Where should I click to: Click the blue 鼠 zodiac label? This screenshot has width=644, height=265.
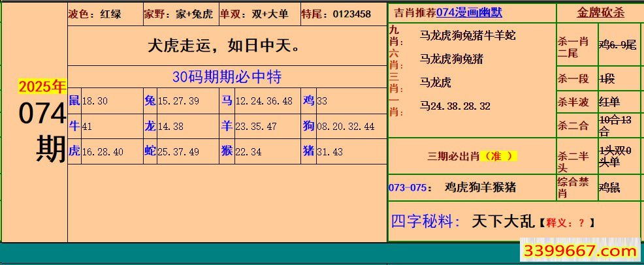click(x=74, y=101)
